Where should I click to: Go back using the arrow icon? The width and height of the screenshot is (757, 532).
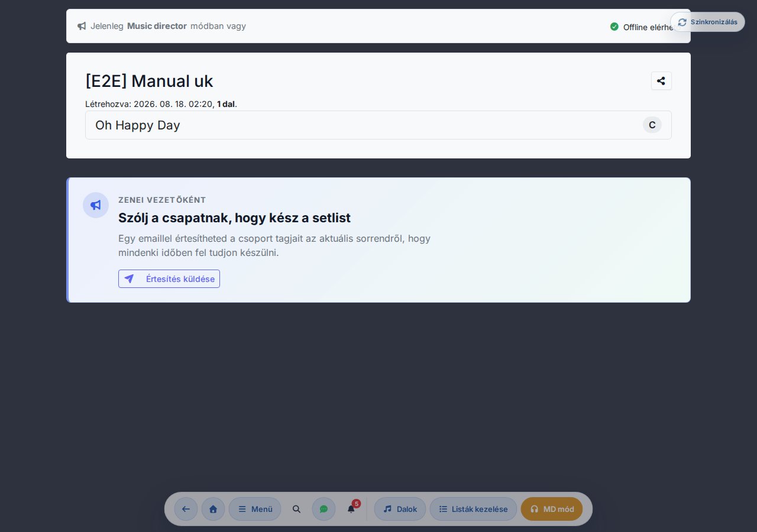186,509
